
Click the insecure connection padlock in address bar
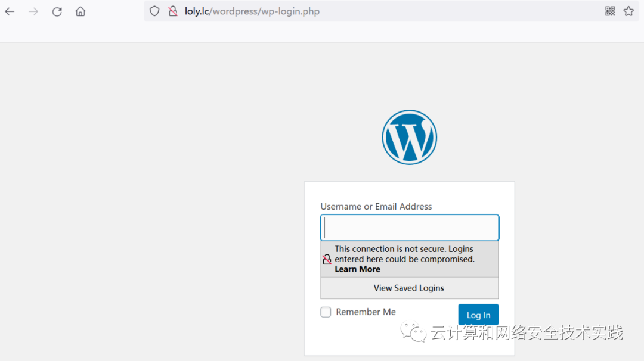(173, 11)
